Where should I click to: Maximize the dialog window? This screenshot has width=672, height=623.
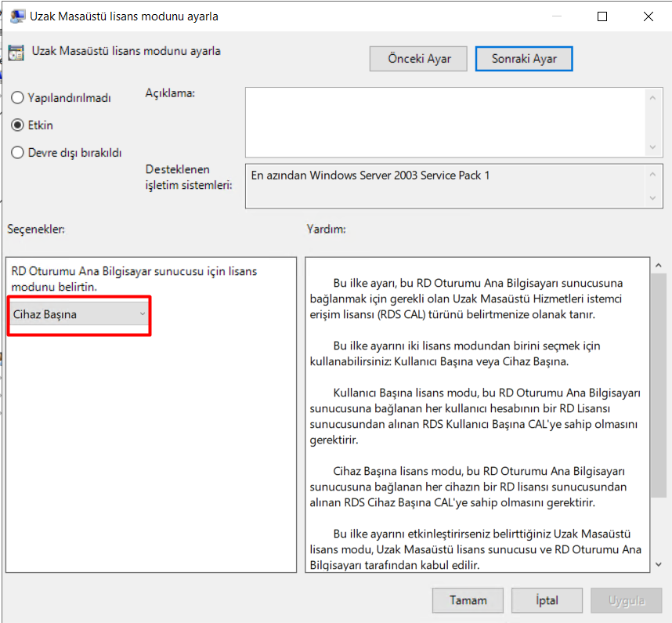pyautogui.click(x=602, y=16)
